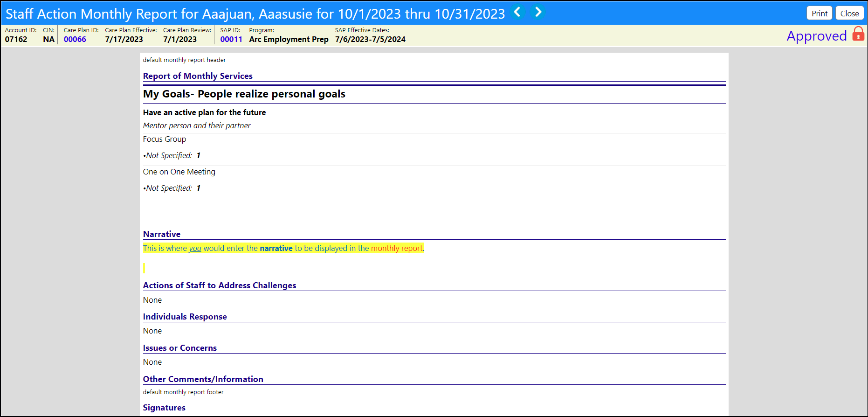Click inside the Narrative text area
Image resolution: width=868 pixels, height=417 pixels.
coord(434,258)
